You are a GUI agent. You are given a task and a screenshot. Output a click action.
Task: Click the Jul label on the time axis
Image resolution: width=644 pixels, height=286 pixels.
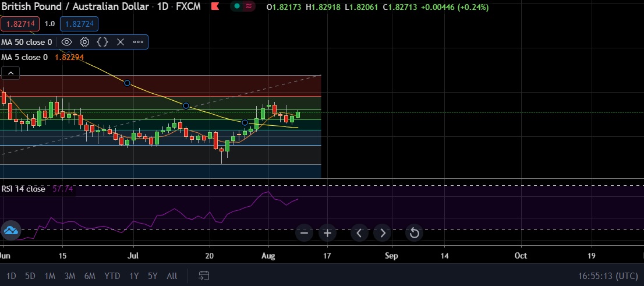(x=133, y=256)
